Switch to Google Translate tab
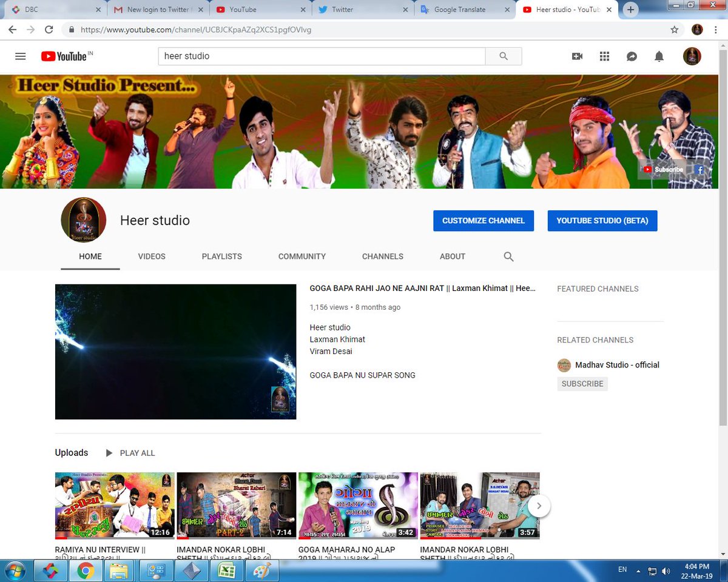Screen dimensions: 728x582 tap(464, 10)
